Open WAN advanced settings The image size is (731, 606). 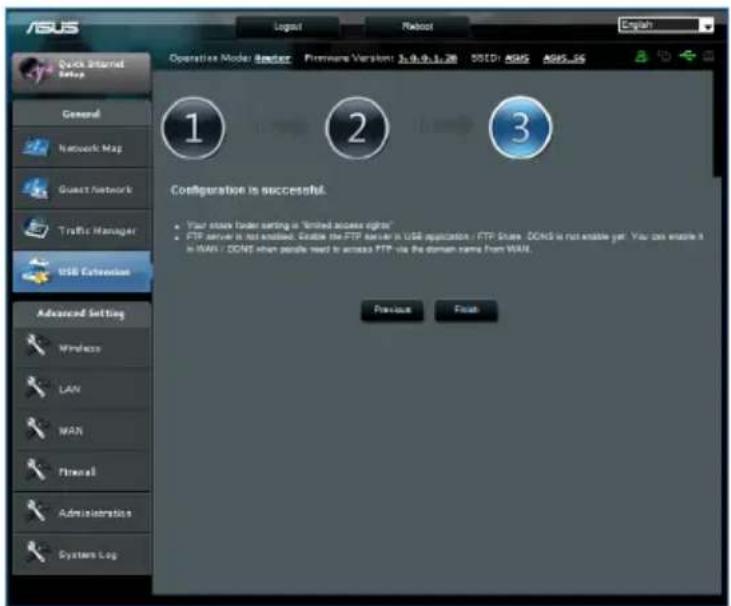pos(82,430)
